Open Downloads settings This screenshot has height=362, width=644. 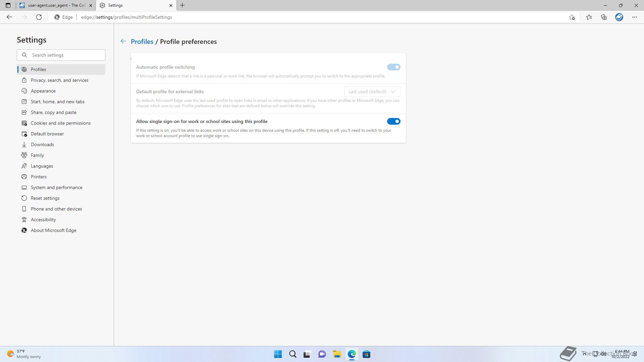[61, 144]
